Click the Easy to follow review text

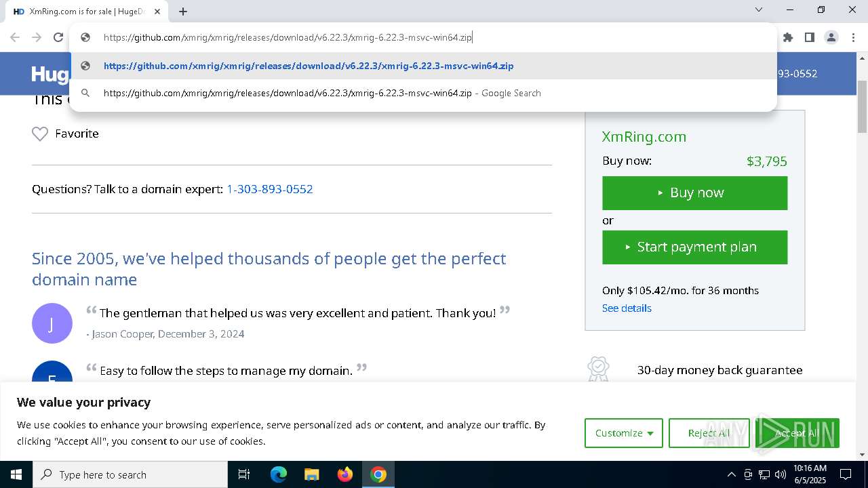pos(226,371)
